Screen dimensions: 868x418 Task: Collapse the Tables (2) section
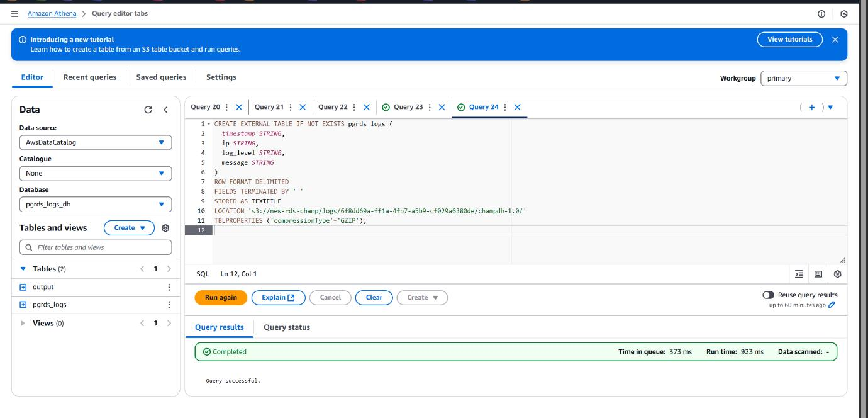click(24, 269)
